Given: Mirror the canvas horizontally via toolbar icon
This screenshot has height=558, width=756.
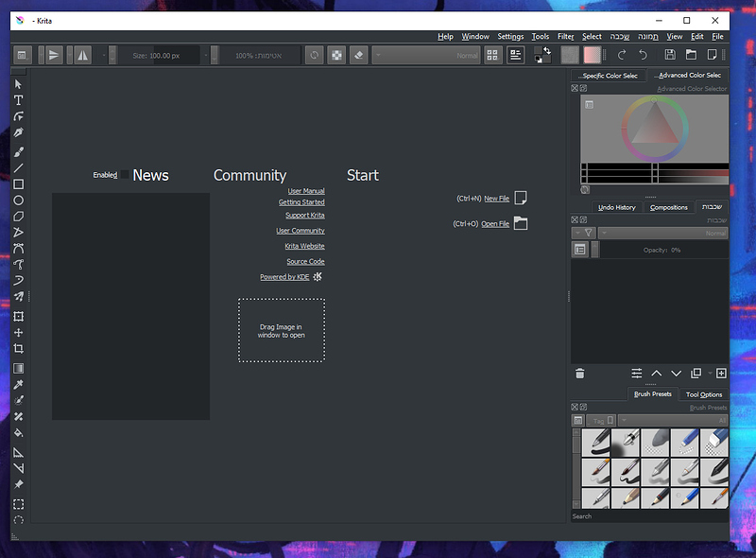Looking at the screenshot, I should [82, 55].
